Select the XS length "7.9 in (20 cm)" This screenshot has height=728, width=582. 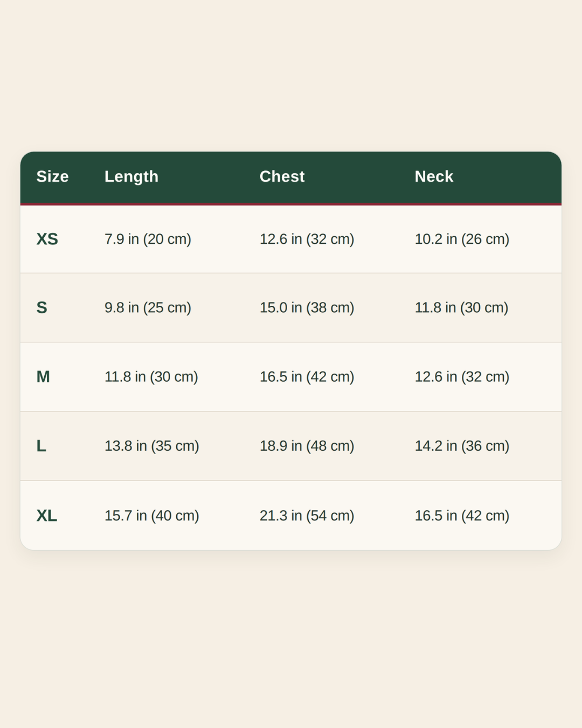click(148, 239)
